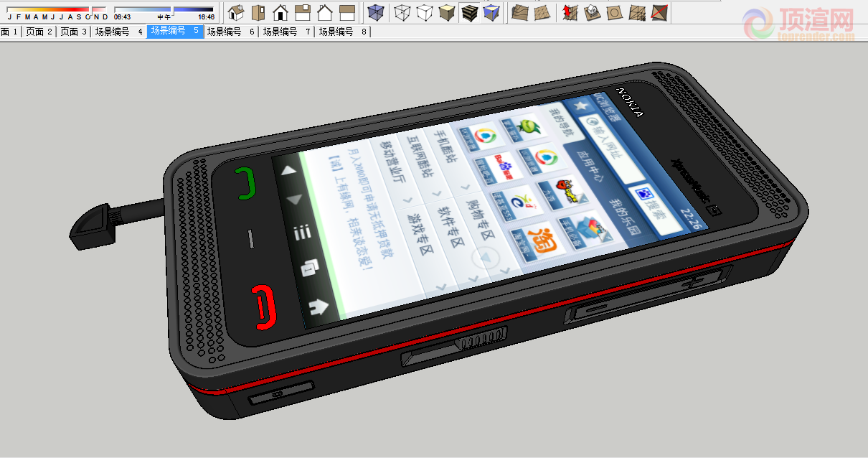Switch to scene tab 场景编号 7
Image resolution: width=868 pixels, height=458 pixels.
pos(287,32)
